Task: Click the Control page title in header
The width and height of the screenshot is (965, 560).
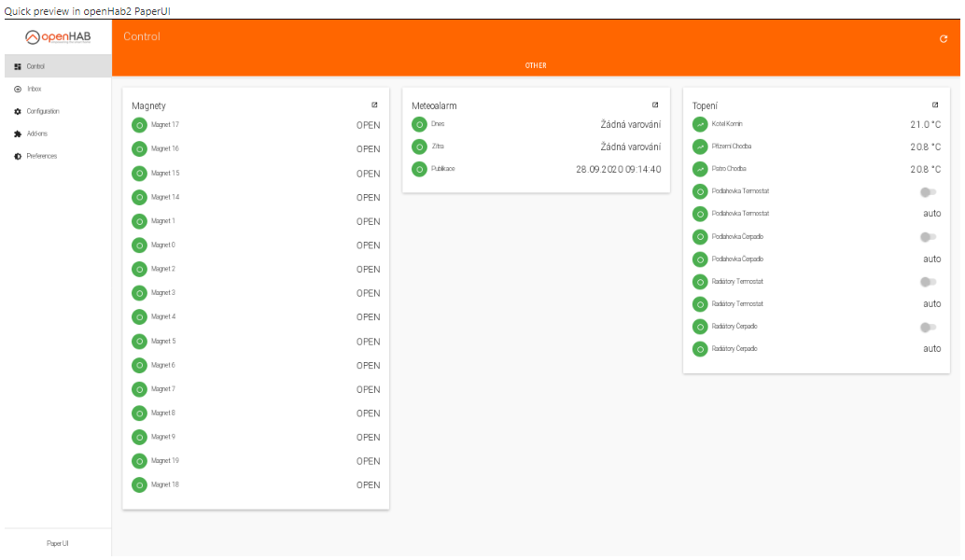Action: [142, 37]
